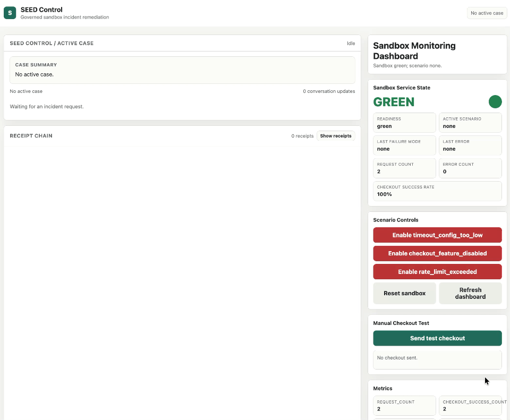Click the green SEED Control logo icon

pos(10,13)
